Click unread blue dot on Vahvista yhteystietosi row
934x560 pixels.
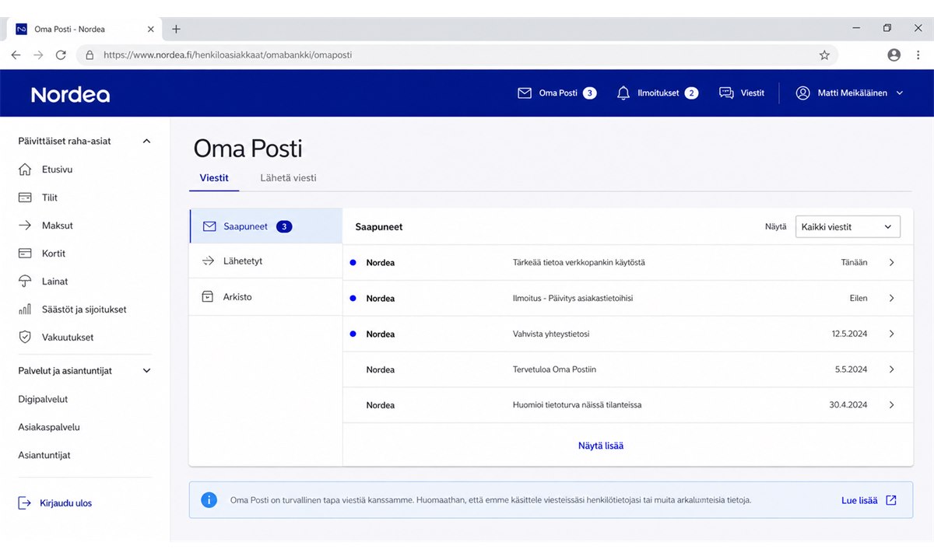tap(353, 334)
